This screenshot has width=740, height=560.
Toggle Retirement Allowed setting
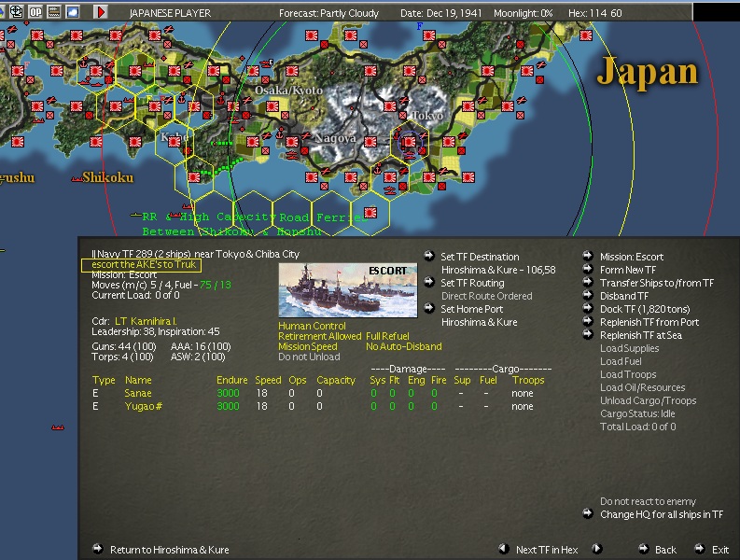click(319, 336)
